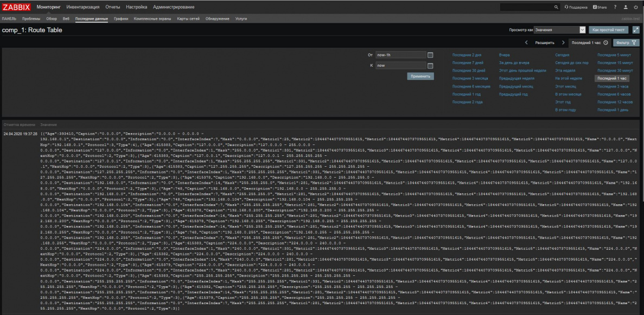Image resolution: width=644 pixels, height=315 pixels.
Task: Open the Последний 1 час time tab
Action: 589,42
